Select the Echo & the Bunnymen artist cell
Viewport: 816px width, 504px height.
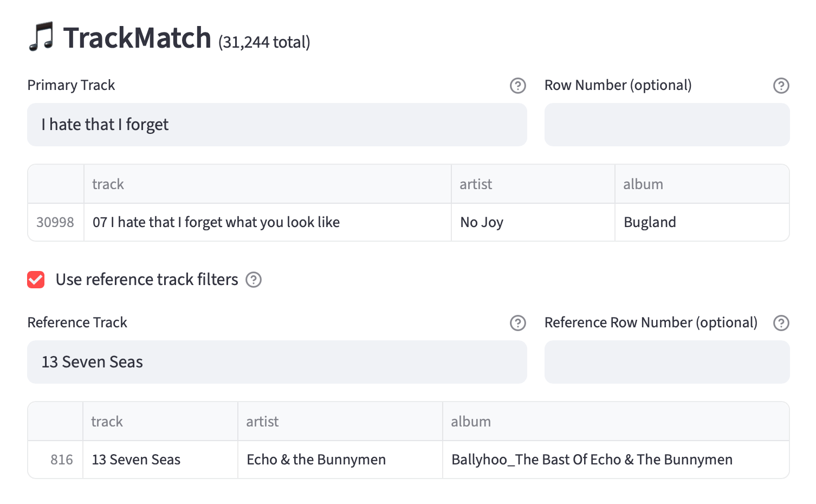pyautogui.click(x=316, y=459)
